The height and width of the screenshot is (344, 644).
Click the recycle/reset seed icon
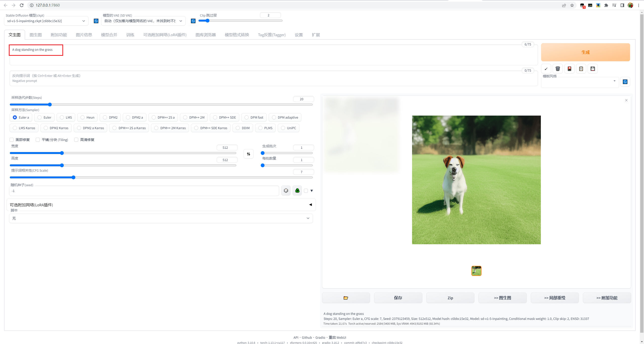click(297, 190)
